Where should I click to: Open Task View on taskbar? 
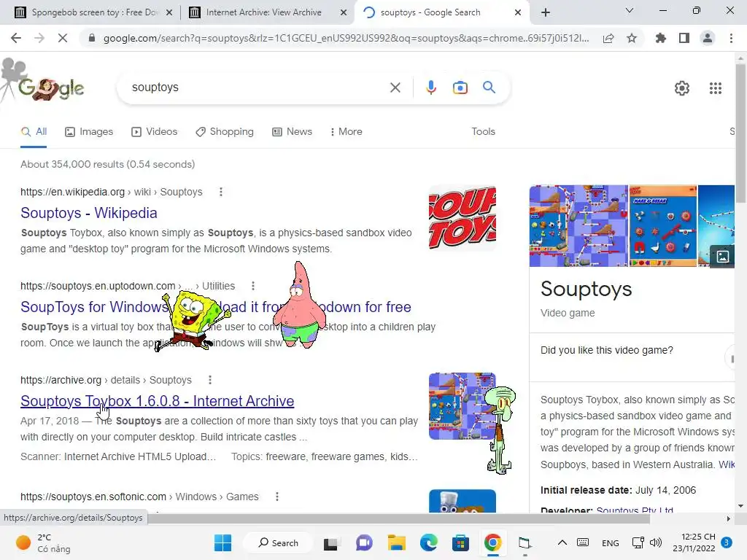pos(330,542)
